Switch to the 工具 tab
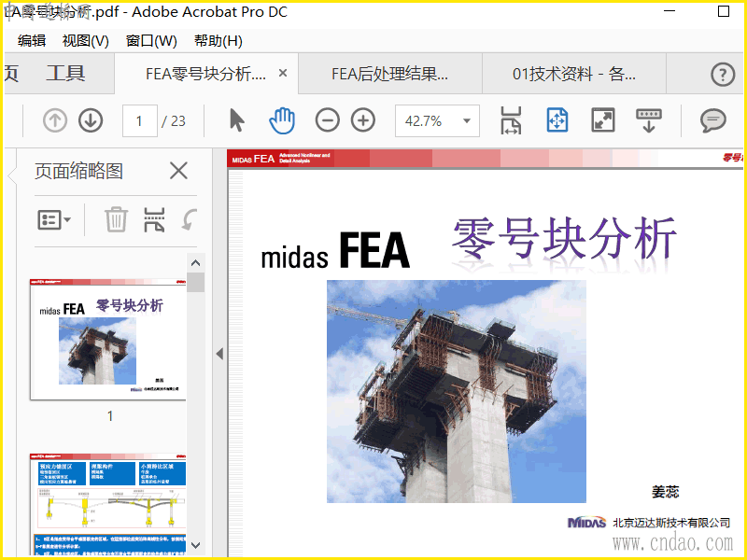 pos(65,74)
